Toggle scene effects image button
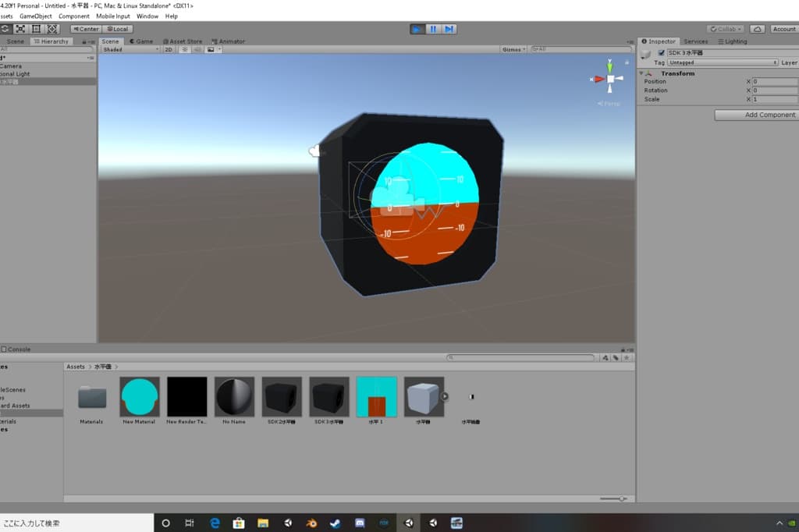 (x=211, y=49)
